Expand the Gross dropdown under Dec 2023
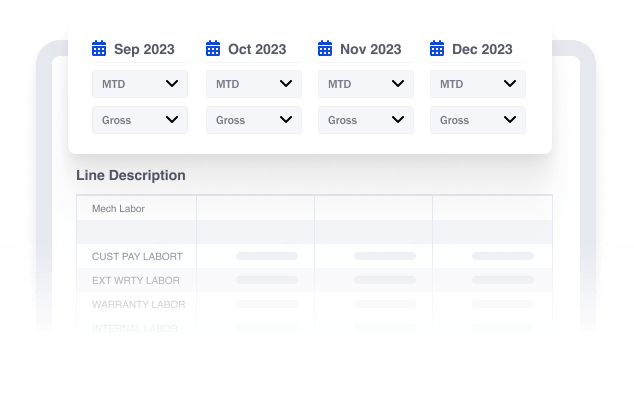 pos(478,120)
